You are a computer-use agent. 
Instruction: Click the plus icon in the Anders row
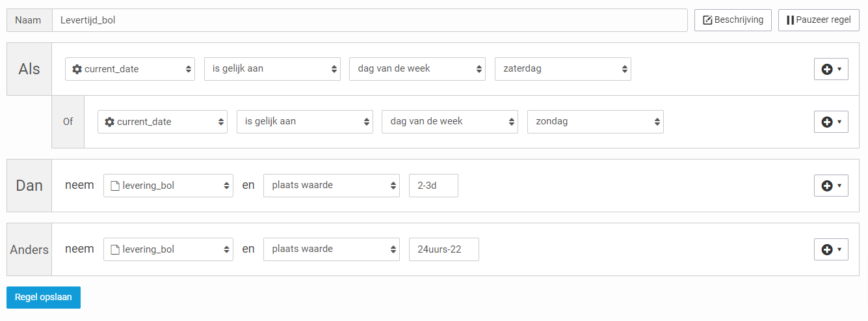(827, 249)
